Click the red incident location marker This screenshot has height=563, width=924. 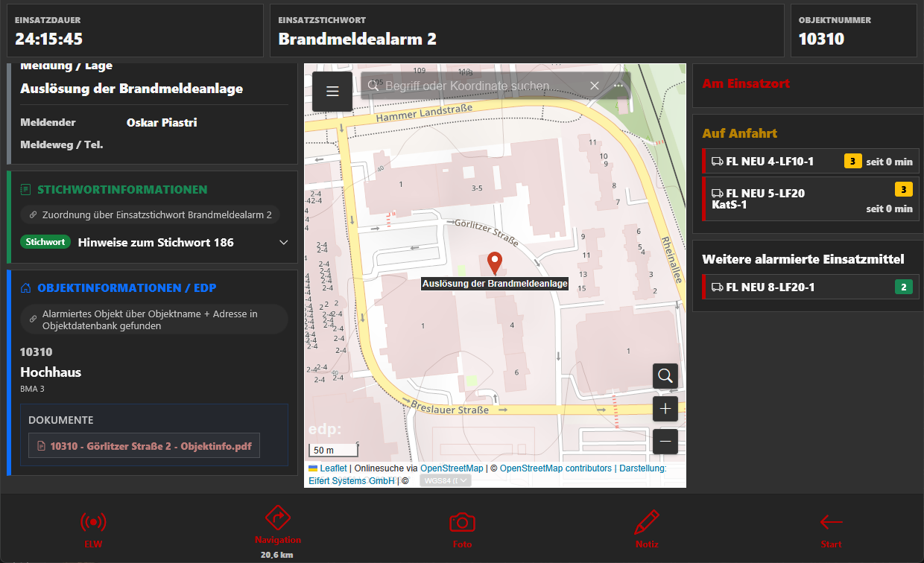click(494, 263)
